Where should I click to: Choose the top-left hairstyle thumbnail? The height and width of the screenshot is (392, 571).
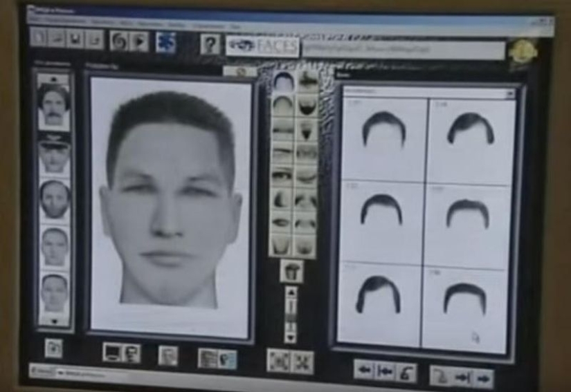[383, 138]
